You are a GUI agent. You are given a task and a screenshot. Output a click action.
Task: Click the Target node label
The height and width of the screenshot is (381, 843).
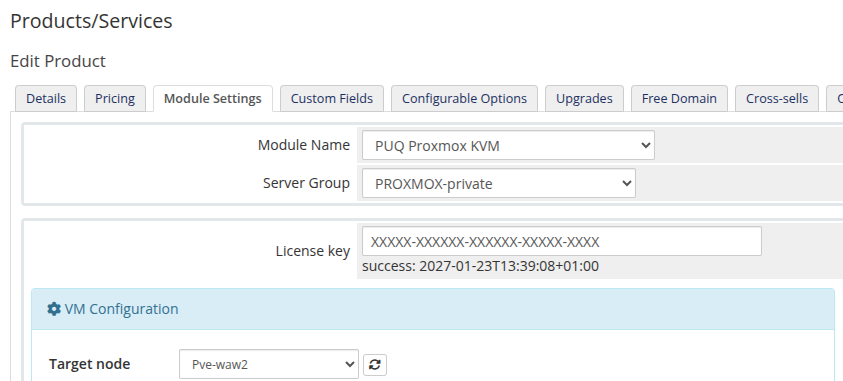click(89, 364)
